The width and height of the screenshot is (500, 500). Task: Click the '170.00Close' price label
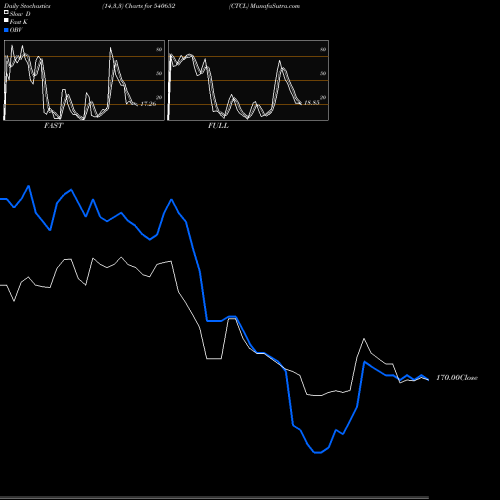point(457,377)
